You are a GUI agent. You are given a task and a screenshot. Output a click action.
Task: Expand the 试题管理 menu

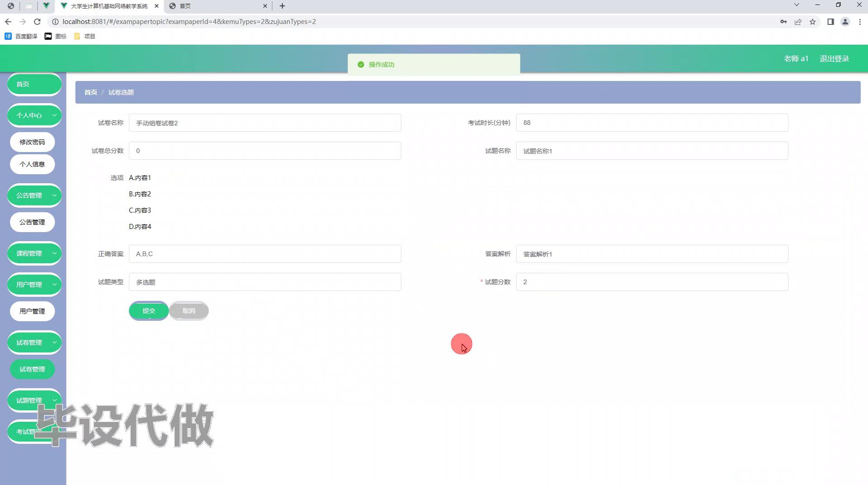coord(34,400)
